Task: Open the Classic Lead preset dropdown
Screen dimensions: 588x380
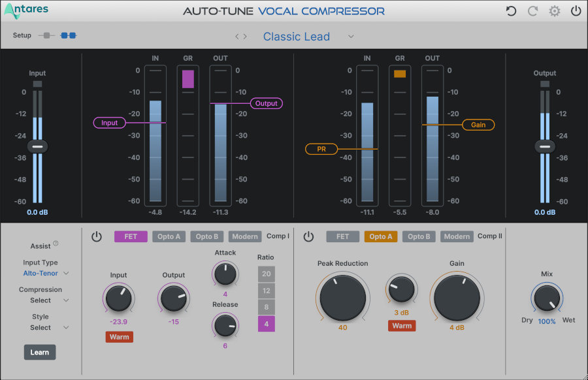Action: click(297, 37)
